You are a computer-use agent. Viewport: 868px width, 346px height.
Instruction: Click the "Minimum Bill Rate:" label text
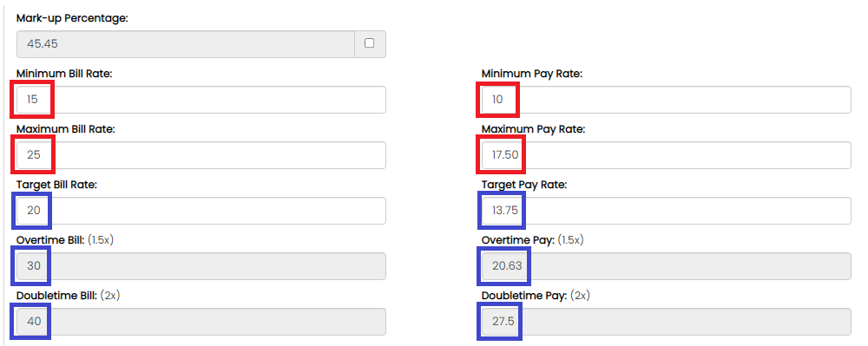(x=64, y=74)
